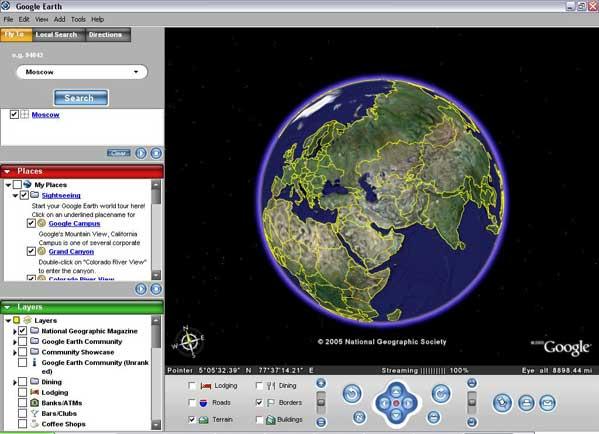Click the pan left arrow on navigation pad
This screenshot has width=599, height=434.
pyautogui.click(x=384, y=403)
